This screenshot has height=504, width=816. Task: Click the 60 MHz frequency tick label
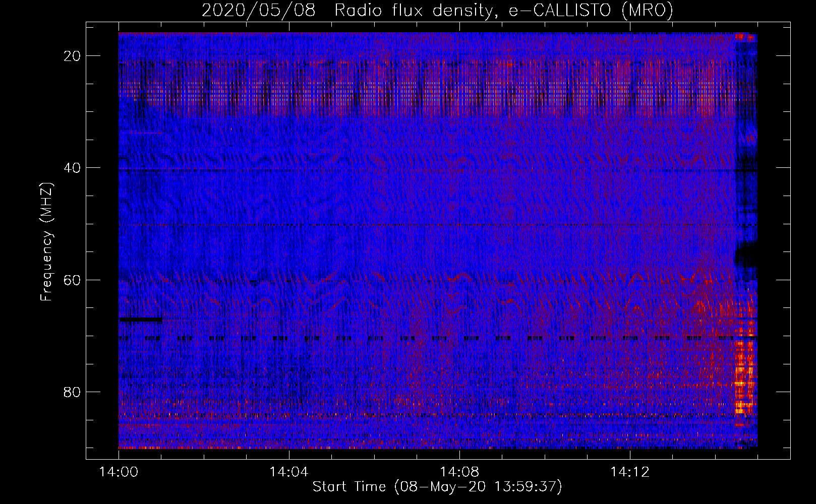point(72,280)
